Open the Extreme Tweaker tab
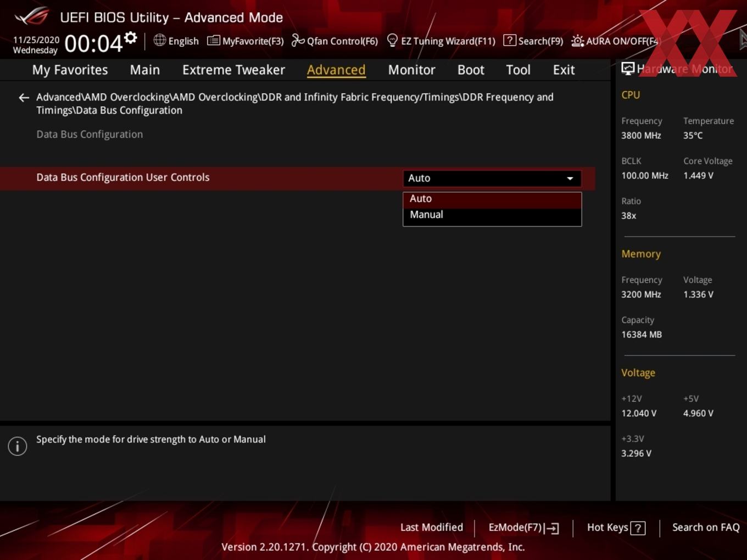Image resolution: width=747 pixels, height=560 pixels. coord(233,70)
